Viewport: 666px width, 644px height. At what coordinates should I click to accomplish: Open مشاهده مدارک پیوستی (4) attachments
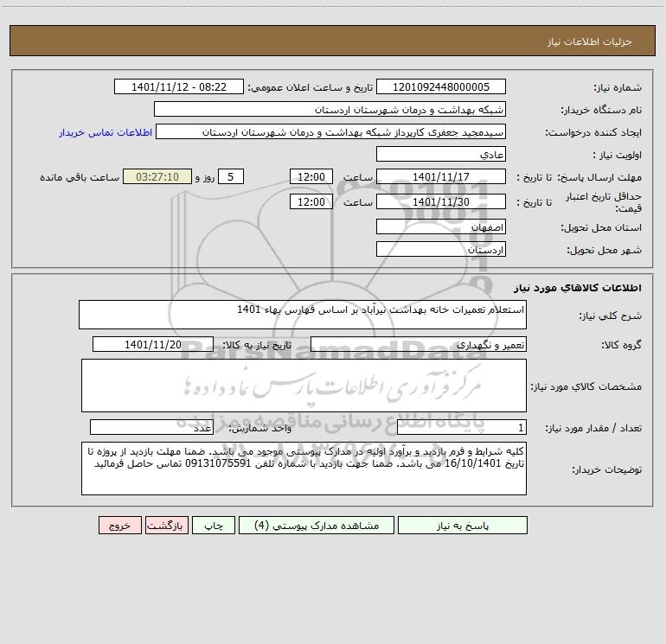317,525
